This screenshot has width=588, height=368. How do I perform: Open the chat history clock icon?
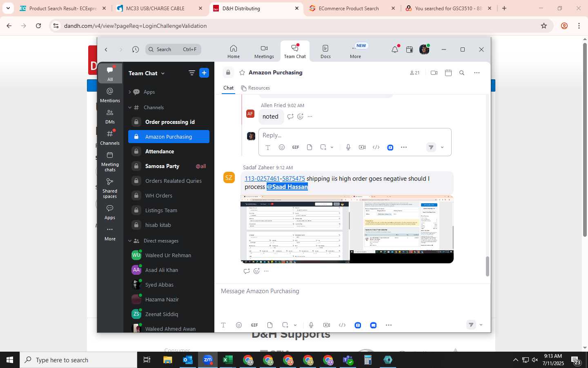(136, 49)
